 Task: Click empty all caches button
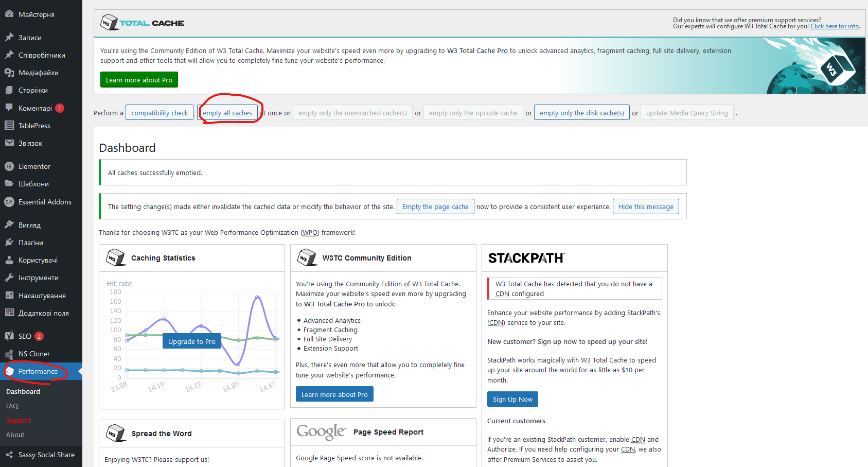tap(227, 113)
